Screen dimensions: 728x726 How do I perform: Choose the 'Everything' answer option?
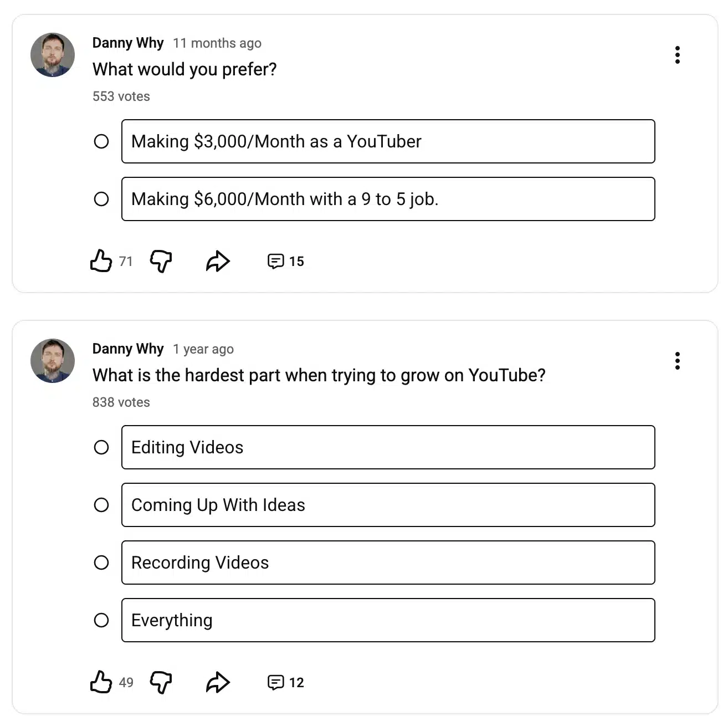388,620
